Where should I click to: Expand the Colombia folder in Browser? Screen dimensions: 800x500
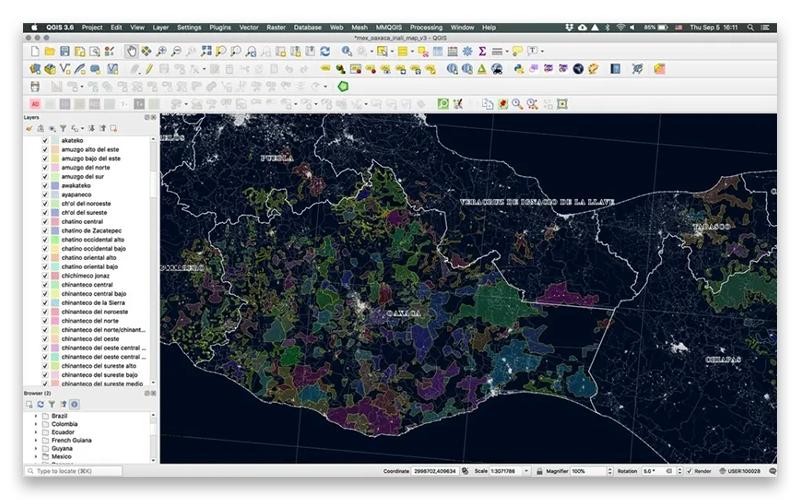(36, 424)
